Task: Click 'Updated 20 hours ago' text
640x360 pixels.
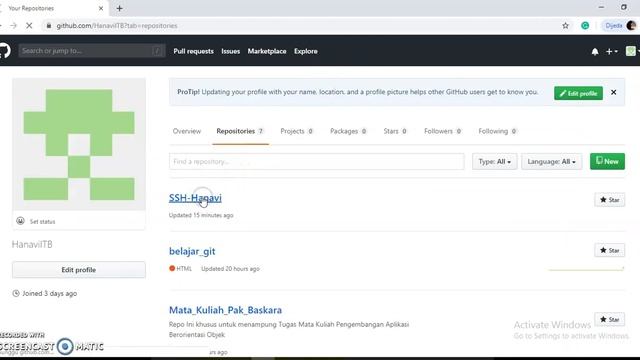Action: (x=230, y=269)
